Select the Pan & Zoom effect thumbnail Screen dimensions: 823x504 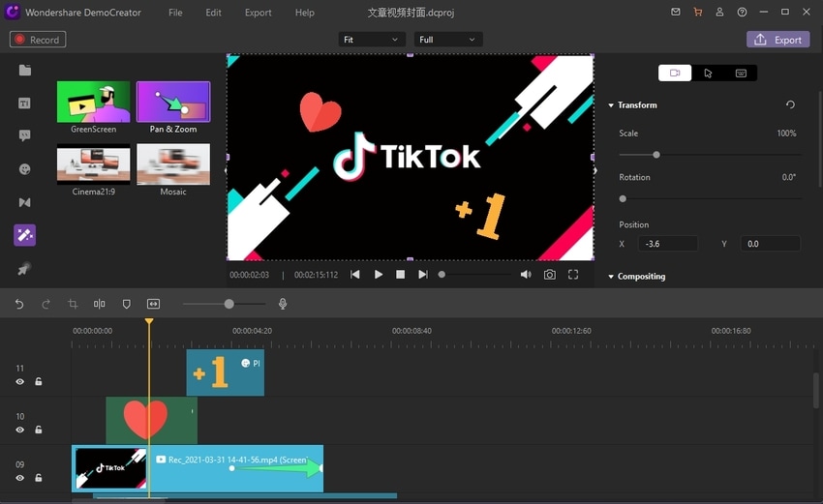pos(173,102)
